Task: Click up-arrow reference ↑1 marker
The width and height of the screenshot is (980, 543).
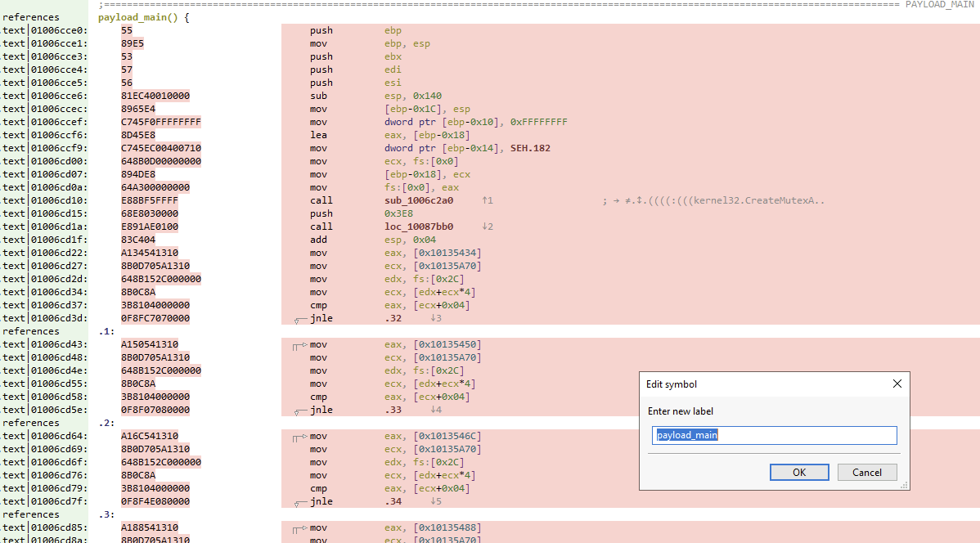Action: click(488, 200)
